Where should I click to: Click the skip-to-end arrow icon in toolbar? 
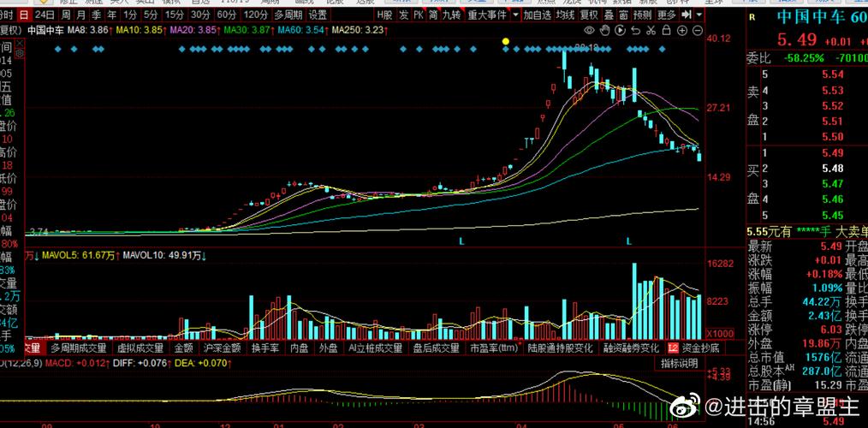click(687, 15)
